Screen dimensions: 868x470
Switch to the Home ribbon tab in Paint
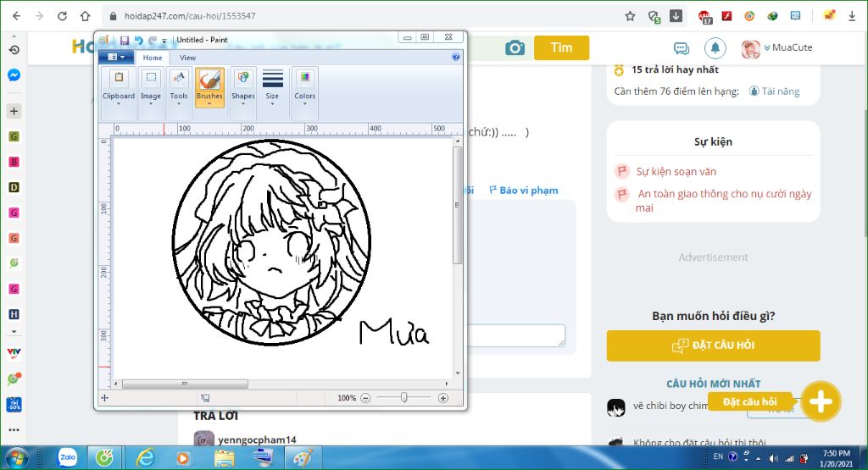pos(153,58)
